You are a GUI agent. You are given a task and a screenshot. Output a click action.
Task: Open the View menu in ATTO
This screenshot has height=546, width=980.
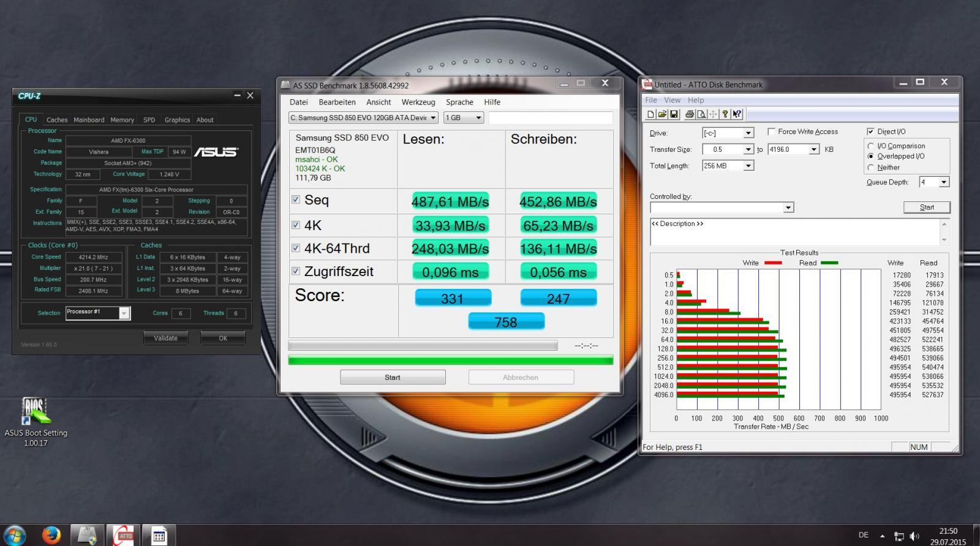click(672, 100)
